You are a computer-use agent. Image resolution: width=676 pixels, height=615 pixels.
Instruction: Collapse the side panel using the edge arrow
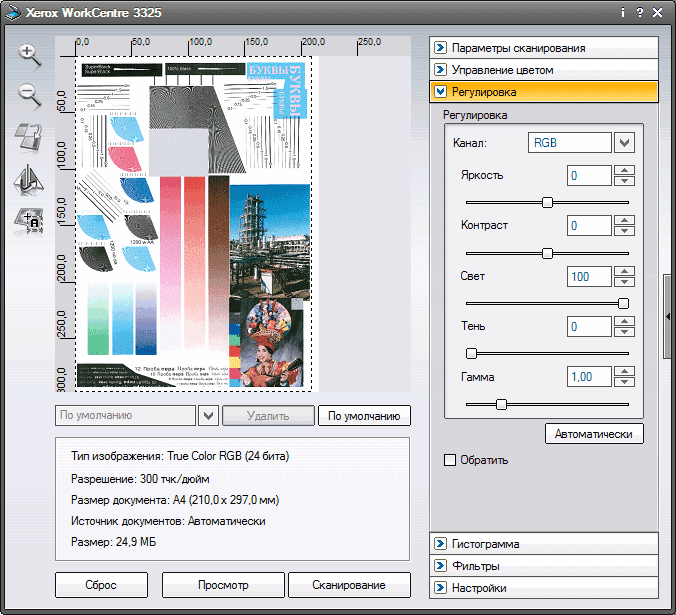[x=668, y=316]
